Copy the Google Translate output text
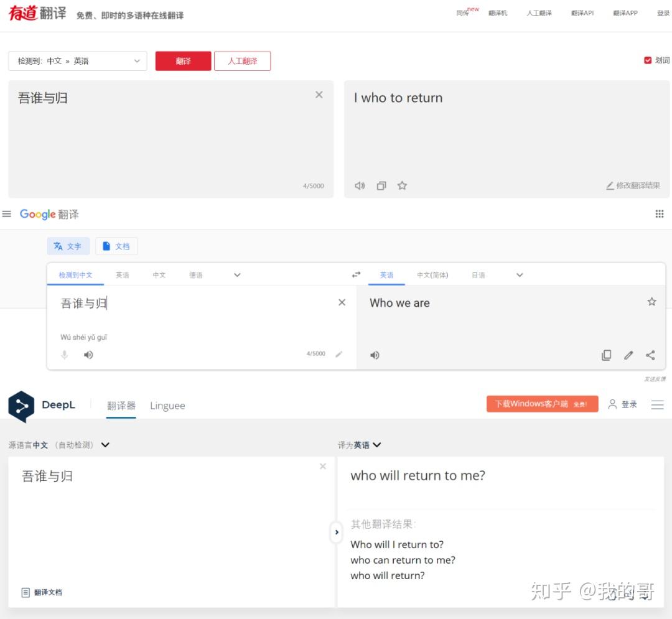The image size is (672, 619). 606,355
